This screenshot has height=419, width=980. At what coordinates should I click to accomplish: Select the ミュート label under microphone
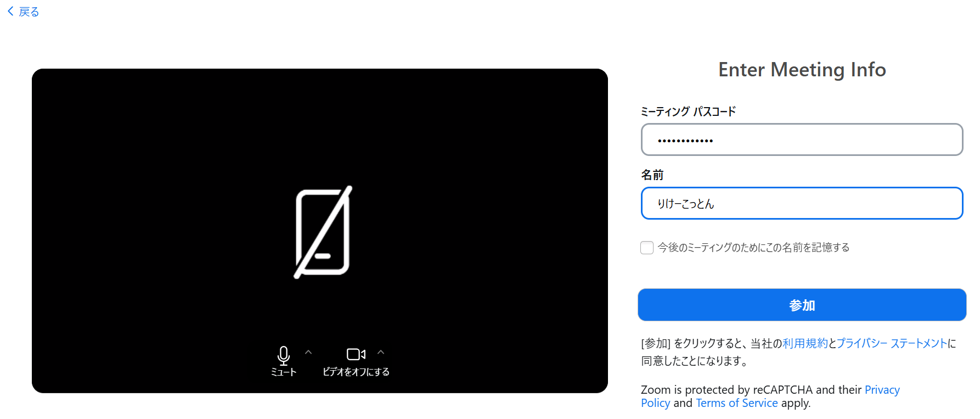[x=284, y=372]
